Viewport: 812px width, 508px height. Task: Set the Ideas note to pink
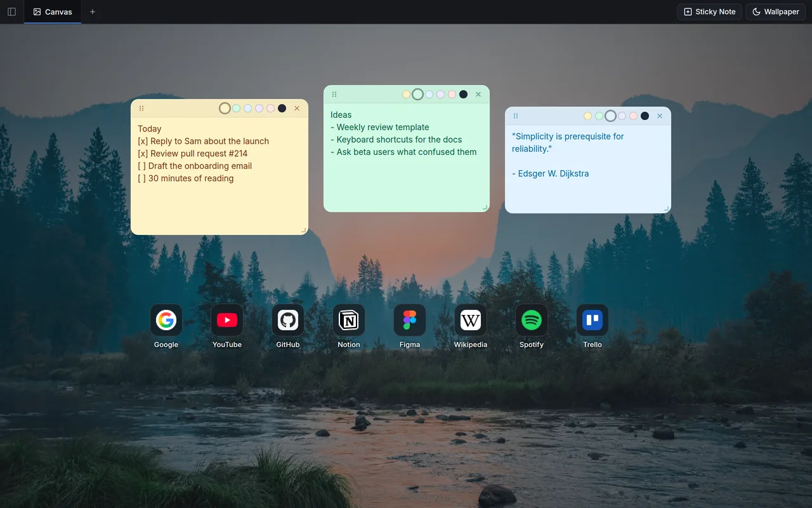click(x=452, y=95)
